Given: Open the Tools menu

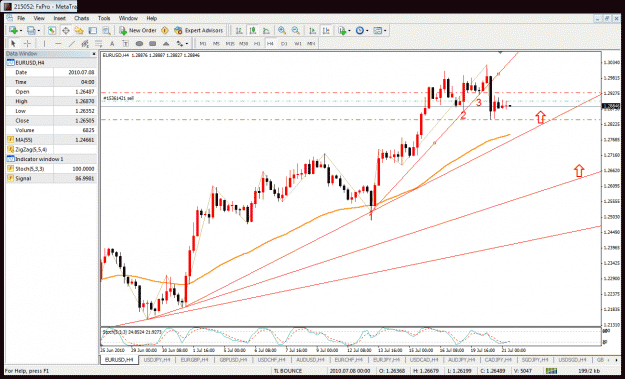Looking at the screenshot, I should click(x=104, y=18).
